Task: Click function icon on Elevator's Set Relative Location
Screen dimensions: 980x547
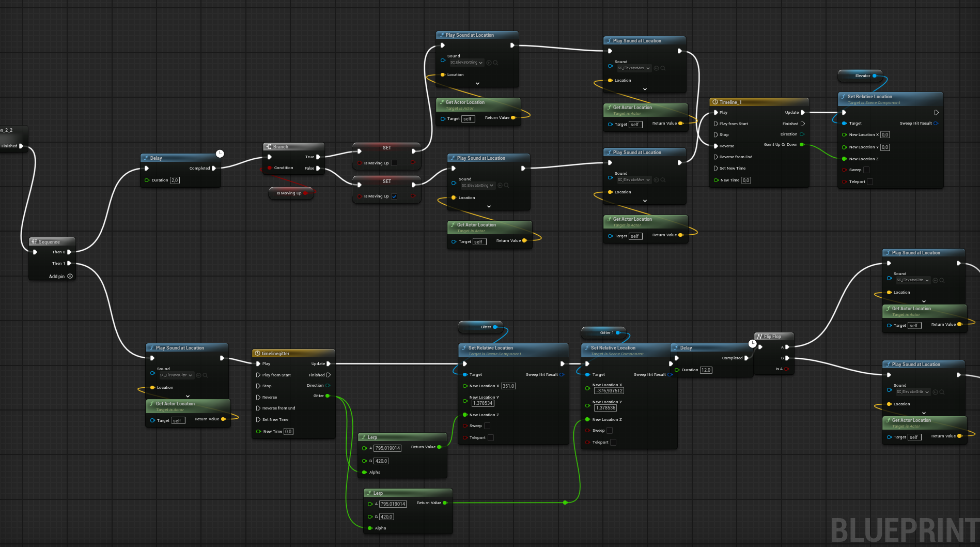Action: pyautogui.click(x=843, y=97)
